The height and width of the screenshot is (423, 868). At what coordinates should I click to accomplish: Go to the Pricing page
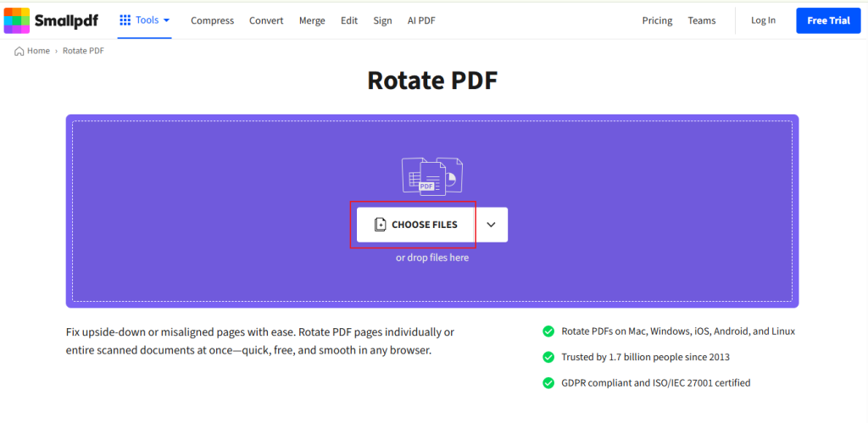(657, 20)
